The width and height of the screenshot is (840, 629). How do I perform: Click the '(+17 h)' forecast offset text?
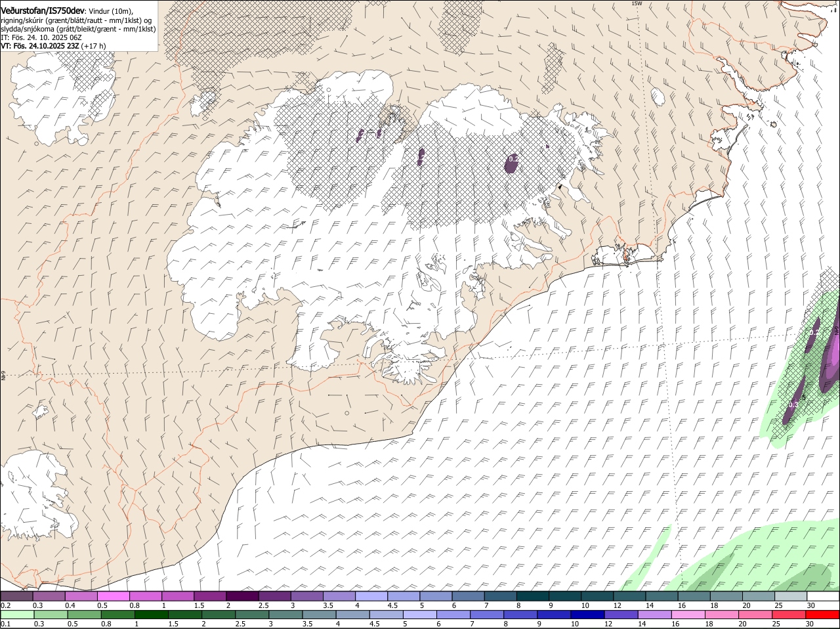pyautogui.click(x=94, y=46)
